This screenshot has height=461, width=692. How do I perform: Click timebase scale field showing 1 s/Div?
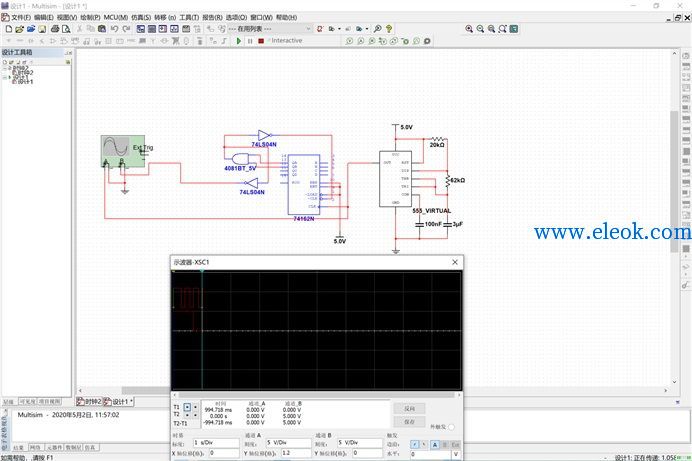coord(216,442)
